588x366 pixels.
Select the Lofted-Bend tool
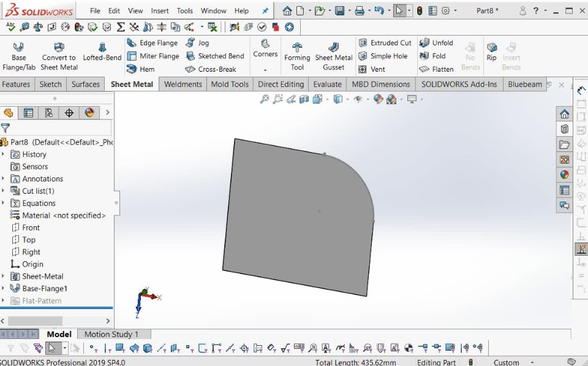[102, 51]
